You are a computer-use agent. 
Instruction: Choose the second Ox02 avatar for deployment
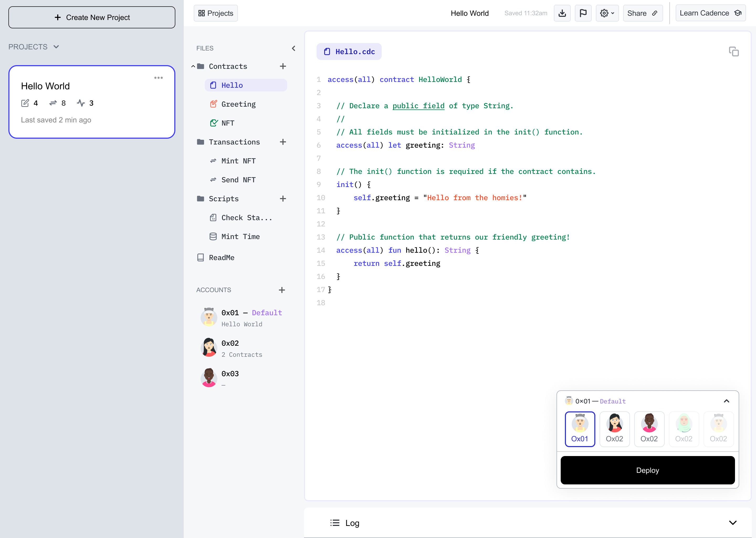tap(649, 429)
